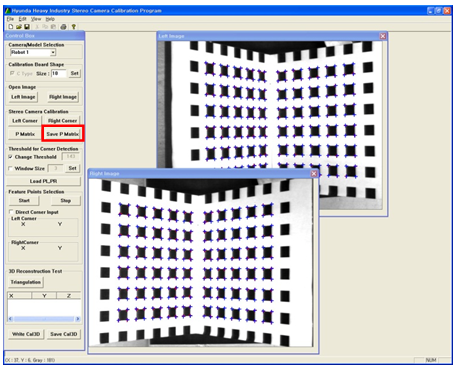
Task: Check the Direct Corner Input box
Action: pyautogui.click(x=12, y=212)
